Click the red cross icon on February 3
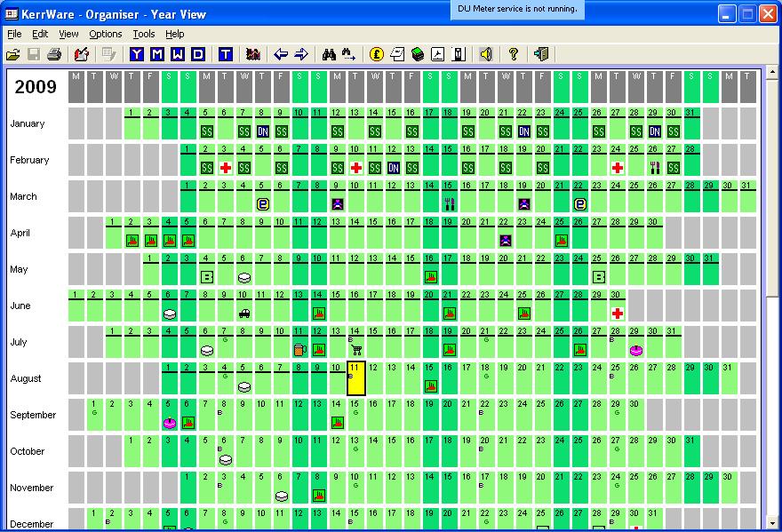 (x=225, y=167)
